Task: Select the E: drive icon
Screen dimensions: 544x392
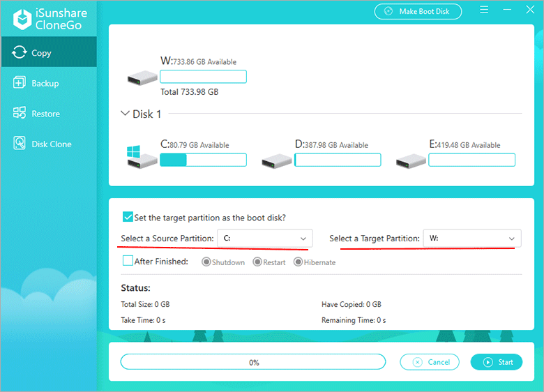Action: (x=411, y=161)
